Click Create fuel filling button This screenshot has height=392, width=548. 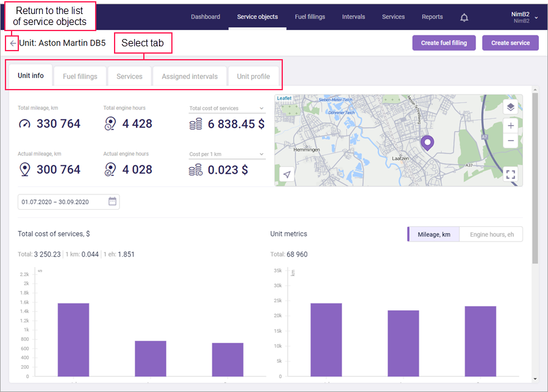(x=444, y=43)
